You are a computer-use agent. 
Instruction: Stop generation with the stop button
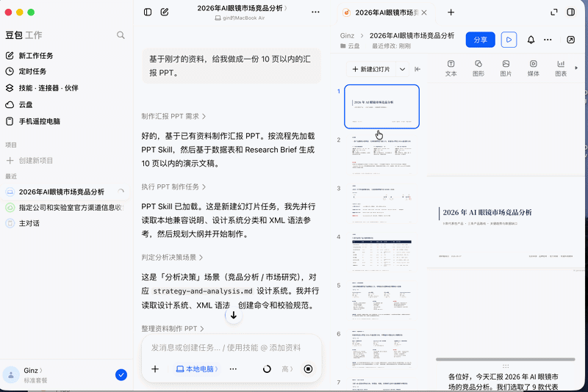(308, 369)
